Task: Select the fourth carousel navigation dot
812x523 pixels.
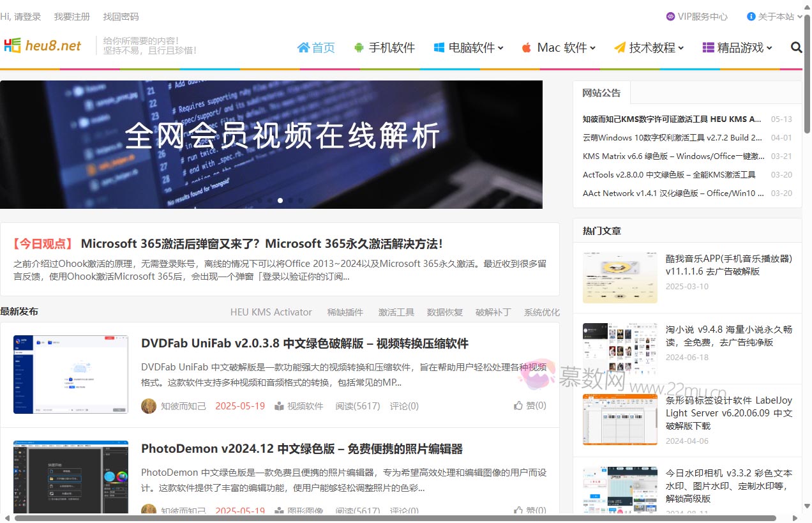Action: point(290,200)
